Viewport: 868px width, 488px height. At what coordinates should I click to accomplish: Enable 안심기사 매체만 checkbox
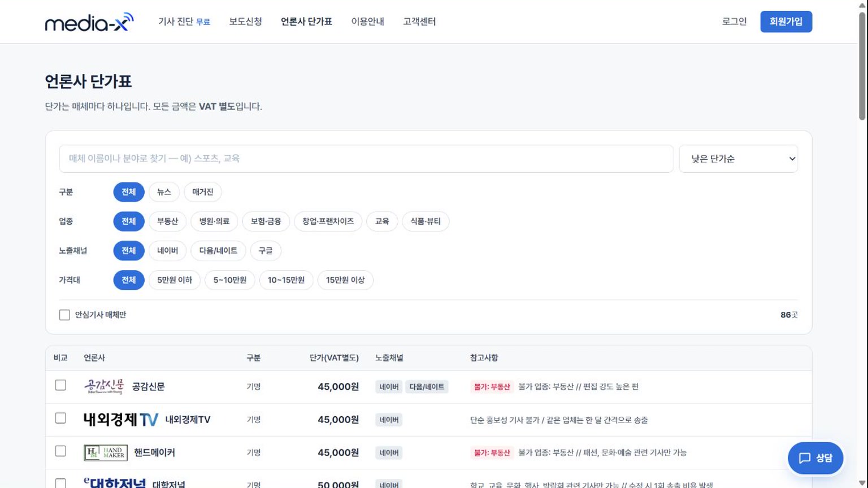64,315
